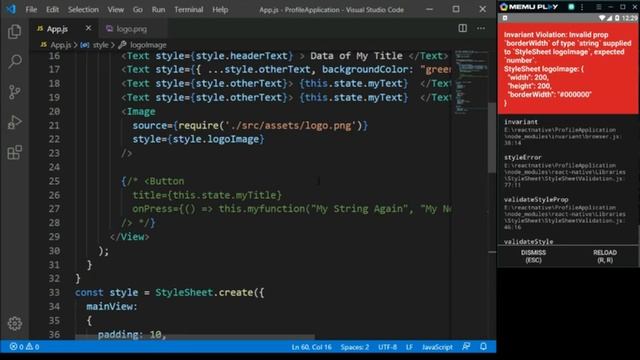Click DISMISS (ESC) in the emulator
The height and width of the screenshot is (360, 640).
point(533,256)
